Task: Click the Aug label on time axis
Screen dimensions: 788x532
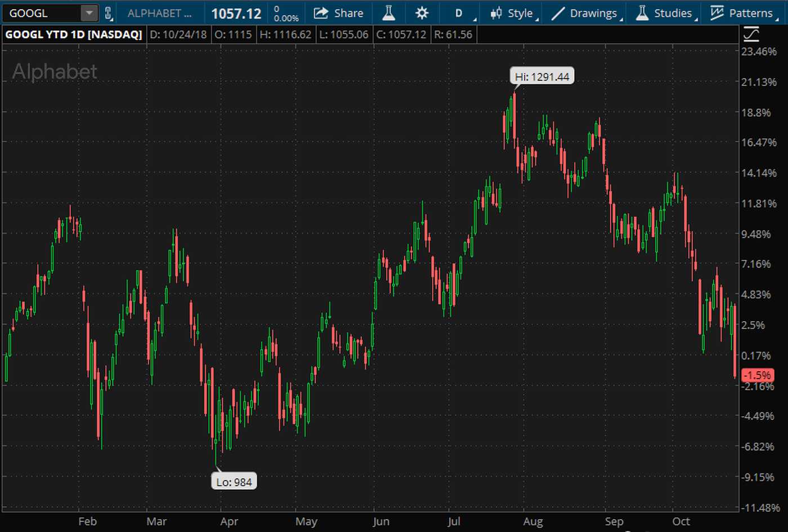Action: (x=532, y=521)
